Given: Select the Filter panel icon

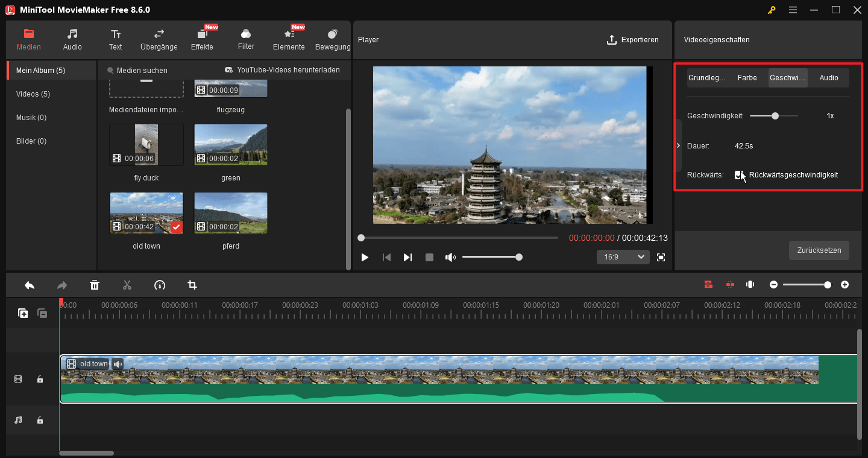Looking at the screenshot, I should tap(246, 39).
